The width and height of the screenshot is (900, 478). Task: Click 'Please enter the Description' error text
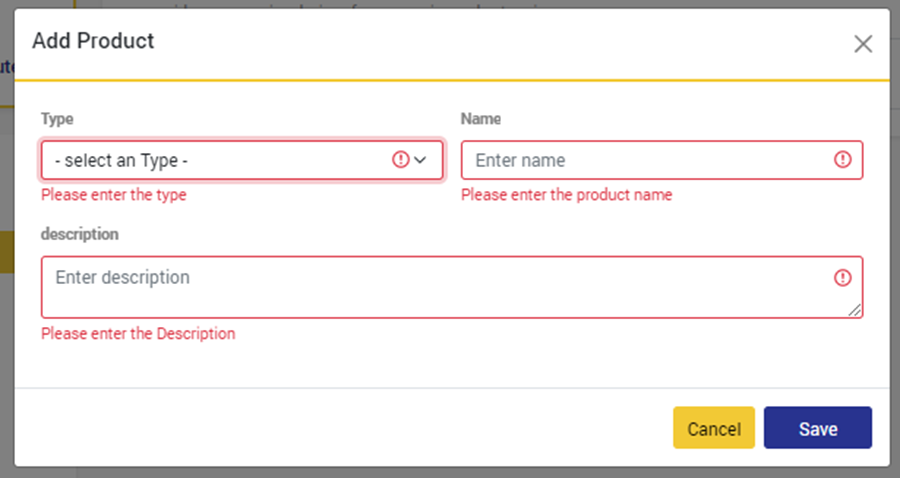pos(138,334)
